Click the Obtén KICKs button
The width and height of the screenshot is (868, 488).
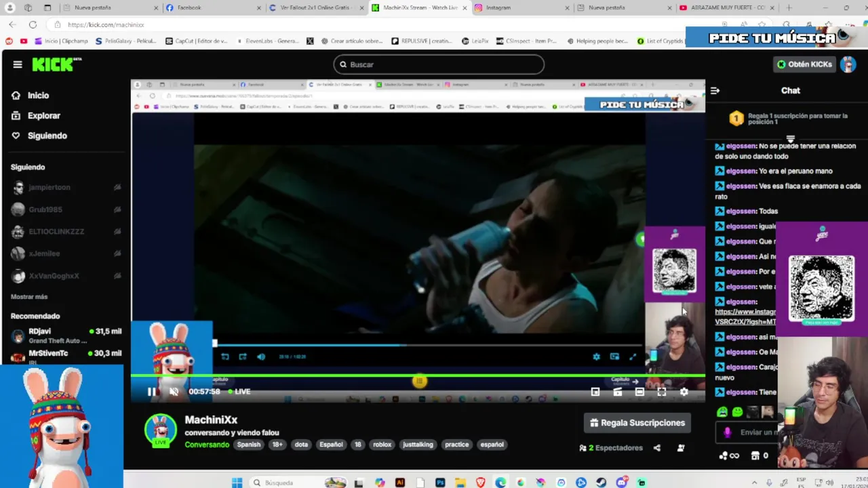pos(804,64)
